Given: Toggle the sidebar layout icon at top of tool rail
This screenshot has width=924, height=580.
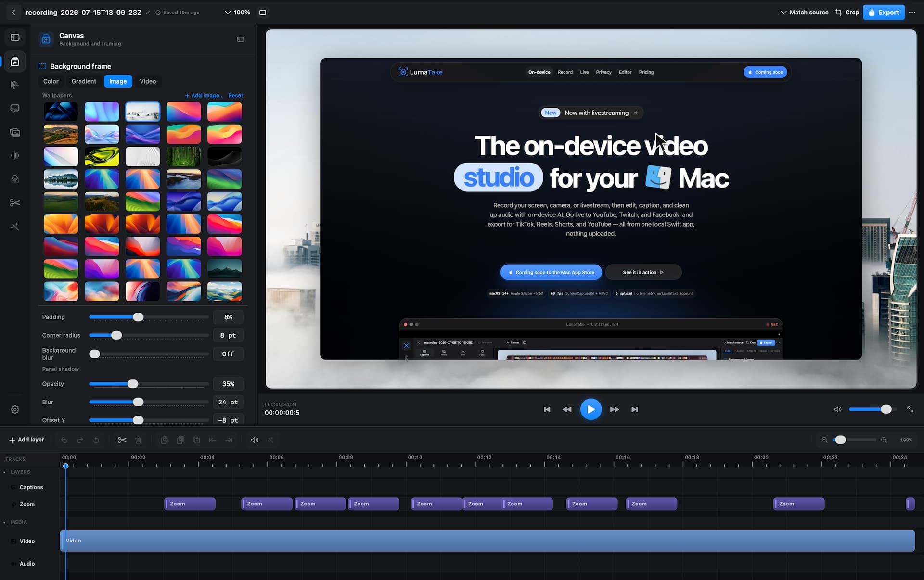Looking at the screenshot, I should pyautogui.click(x=15, y=38).
